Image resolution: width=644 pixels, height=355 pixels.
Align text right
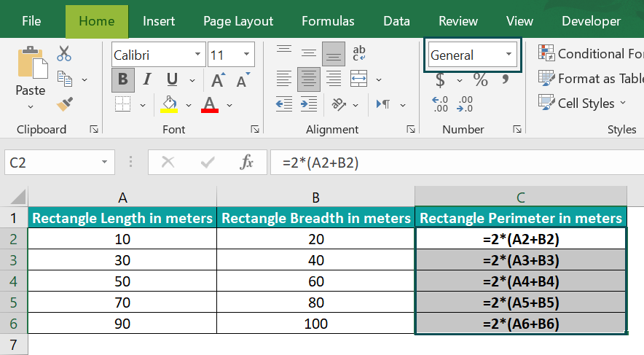click(x=334, y=79)
